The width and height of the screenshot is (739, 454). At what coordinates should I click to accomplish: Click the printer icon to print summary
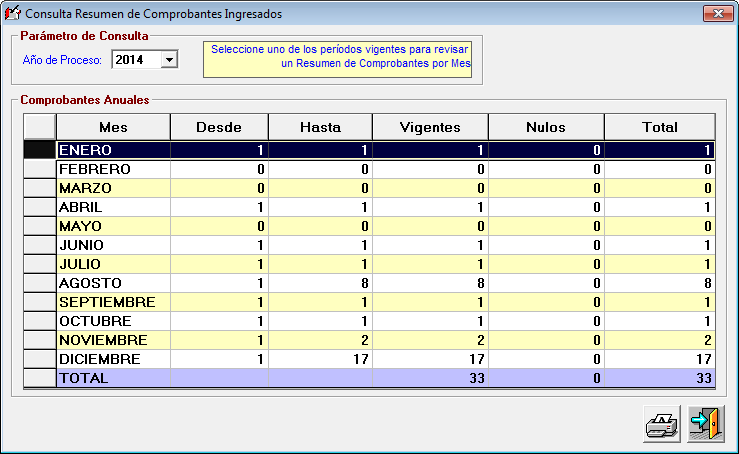click(x=662, y=424)
